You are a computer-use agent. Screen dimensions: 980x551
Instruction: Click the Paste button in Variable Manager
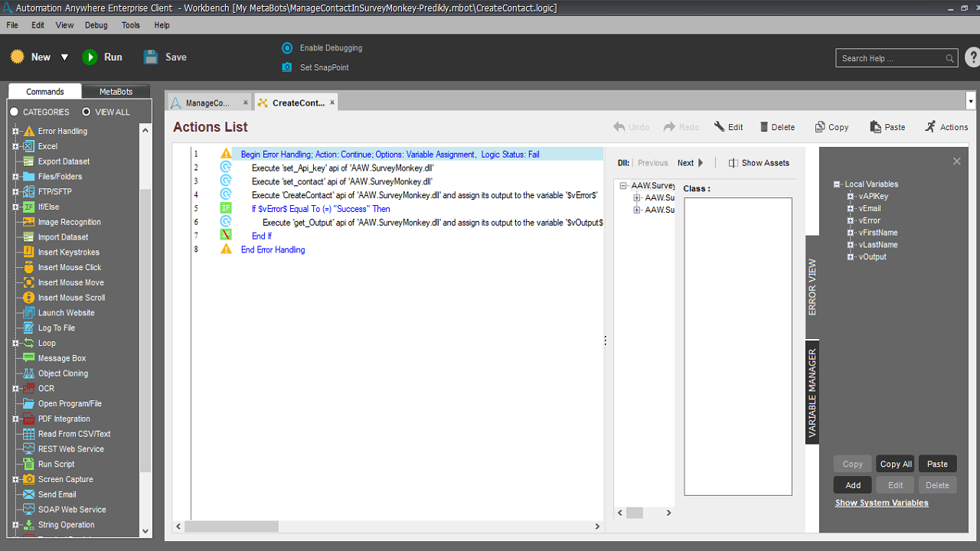(938, 464)
